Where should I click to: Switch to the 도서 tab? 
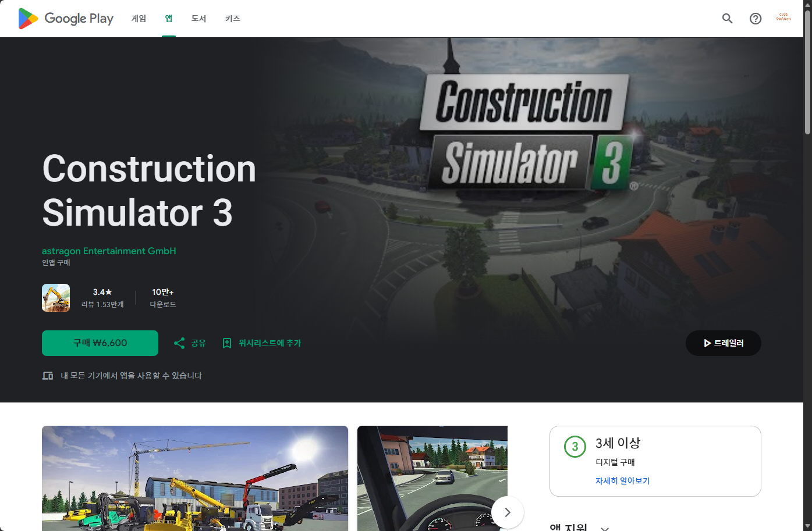tap(199, 19)
